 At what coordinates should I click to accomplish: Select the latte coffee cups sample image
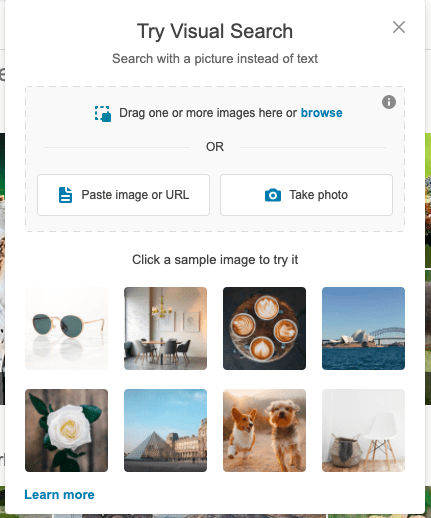pos(264,328)
